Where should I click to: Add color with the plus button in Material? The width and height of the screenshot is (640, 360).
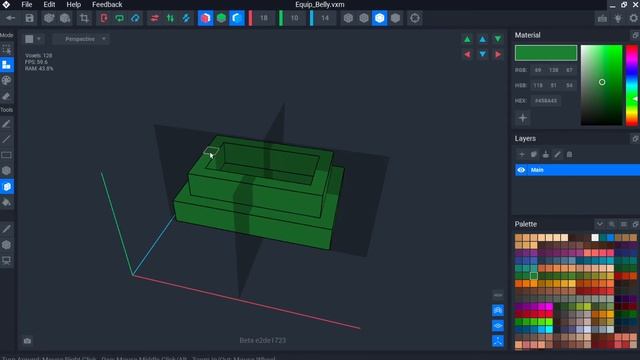click(522, 118)
